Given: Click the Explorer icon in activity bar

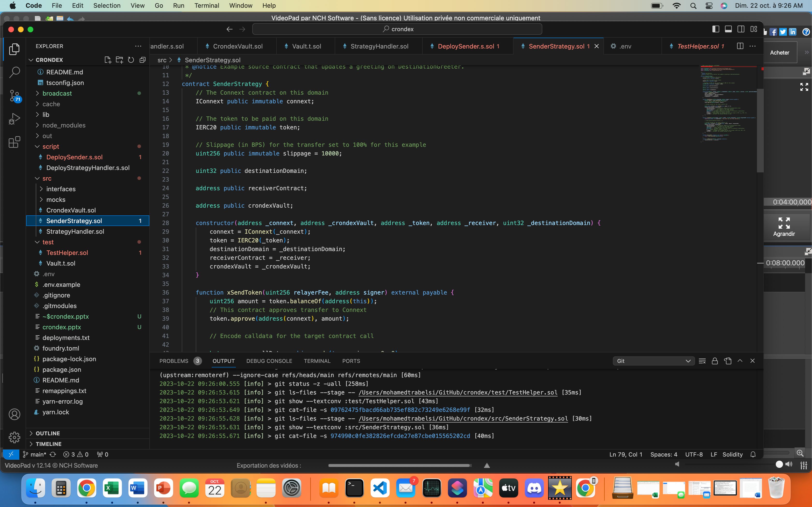Looking at the screenshot, I should (14, 49).
